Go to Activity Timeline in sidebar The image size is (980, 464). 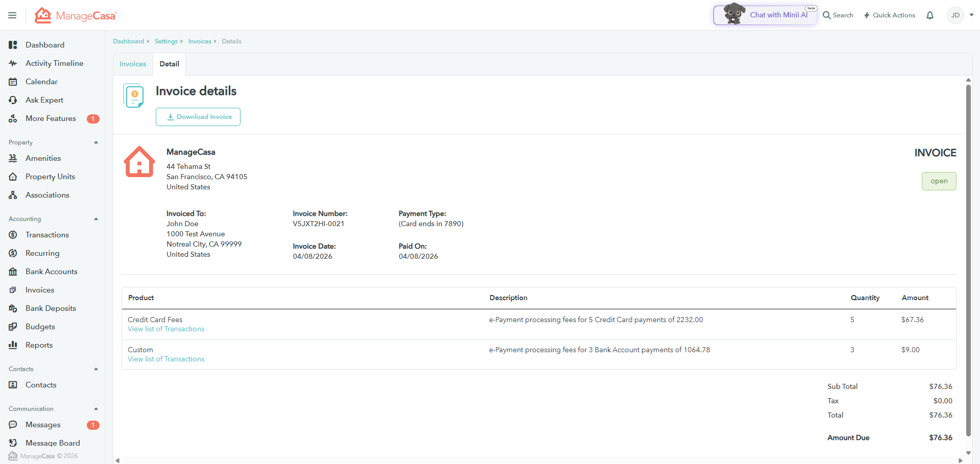(x=54, y=63)
